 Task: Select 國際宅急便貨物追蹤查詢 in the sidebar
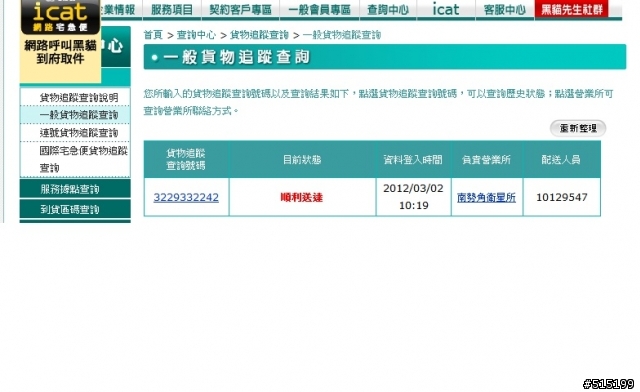pos(83,159)
